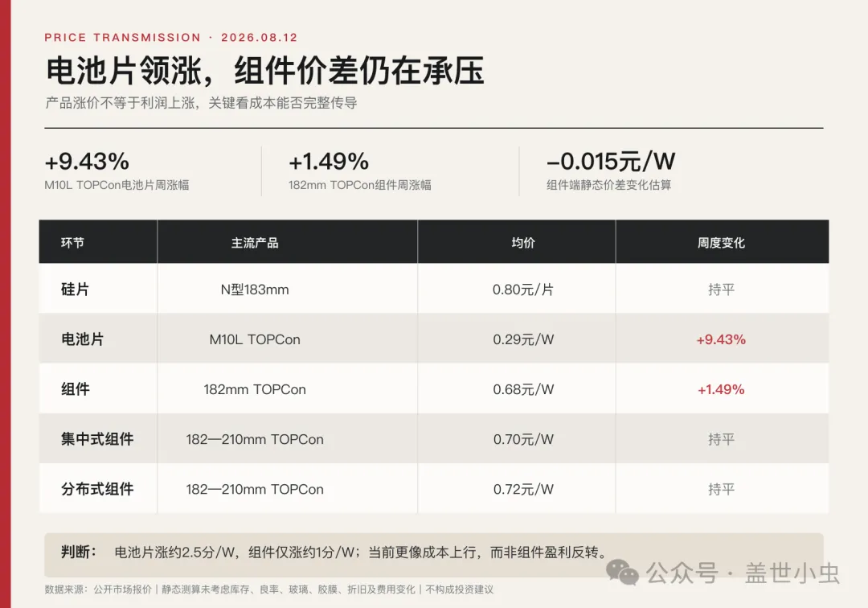Screen dimensions: 868x608
Task: Click the WeChat logo icon in watermark
Action: pos(622,572)
